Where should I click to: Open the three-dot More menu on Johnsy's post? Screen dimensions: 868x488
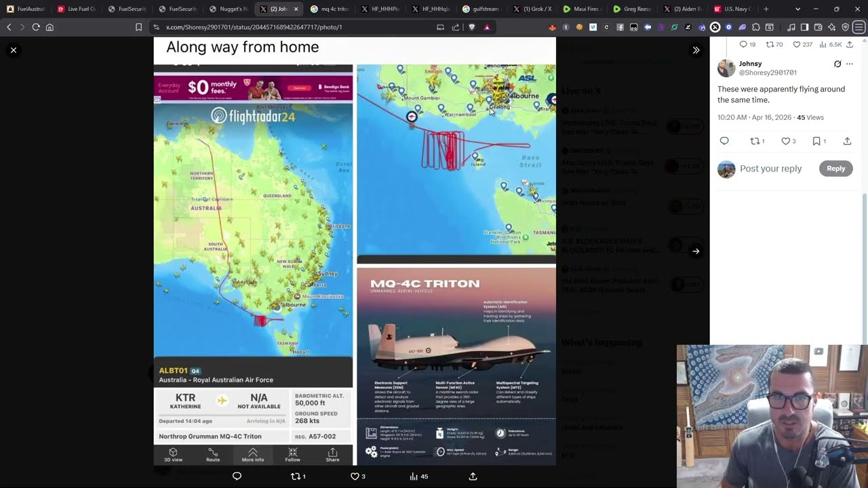[850, 64]
